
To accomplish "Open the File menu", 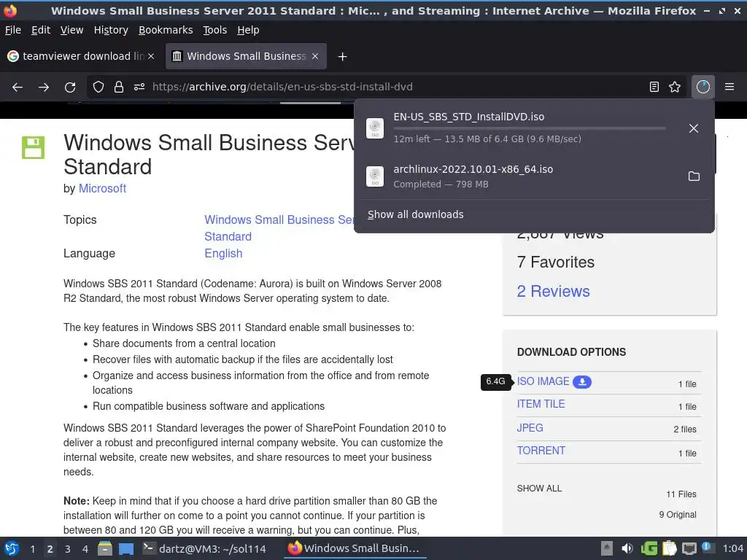I will tap(13, 30).
